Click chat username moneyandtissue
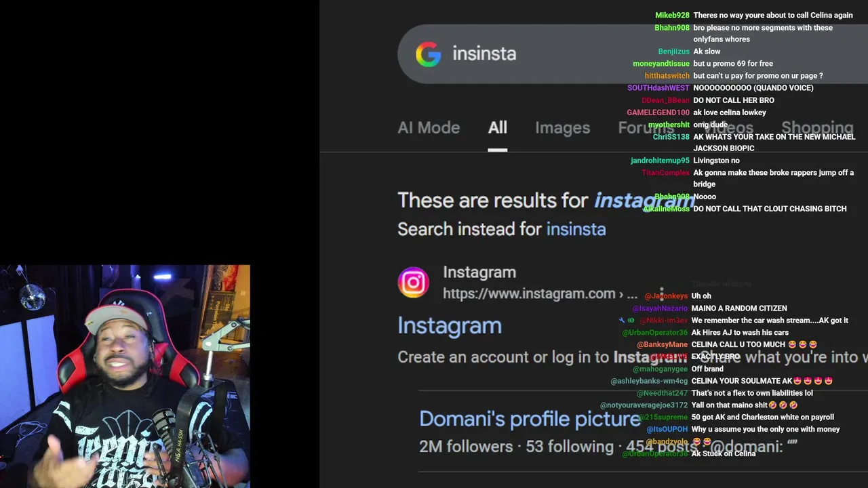 (x=661, y=64)
